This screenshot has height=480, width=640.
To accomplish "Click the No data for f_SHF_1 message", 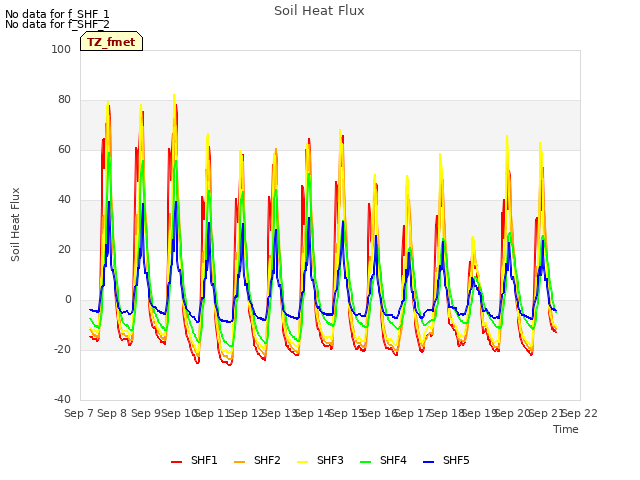I will 57,14.
